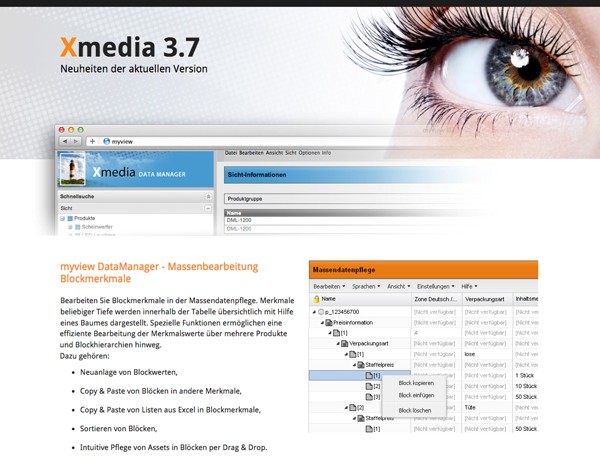Open Bearbeiten menu in myview window
The width and height of the screenshot is (600, 461).
click(251, 153)
